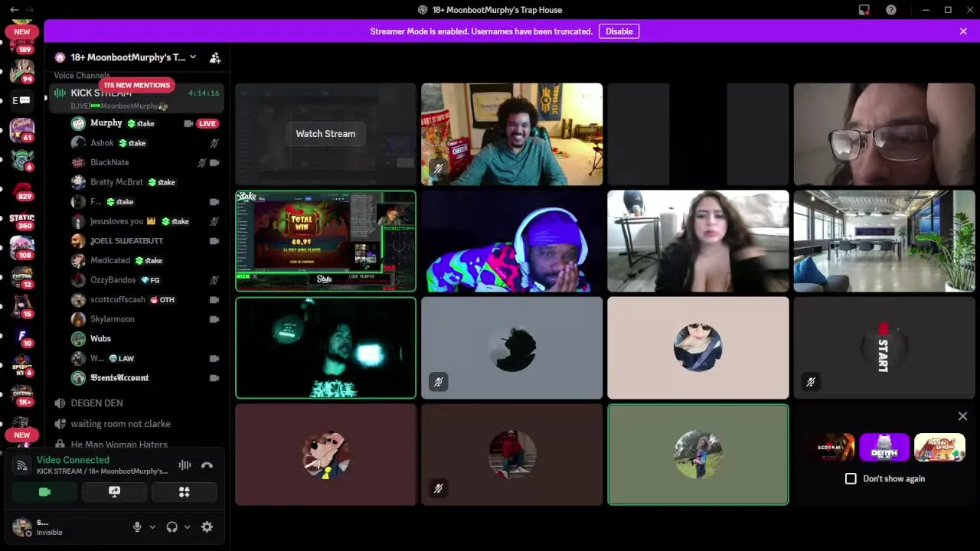Join the waiting room not clarke channel
The image size is (980, 551).
(120, 424)
